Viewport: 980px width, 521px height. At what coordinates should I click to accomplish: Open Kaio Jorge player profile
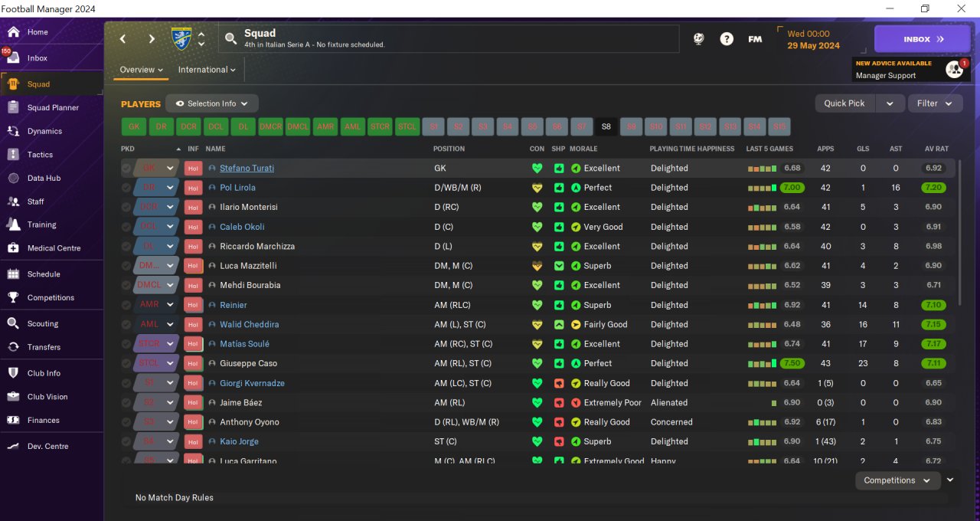coord(239,441)
